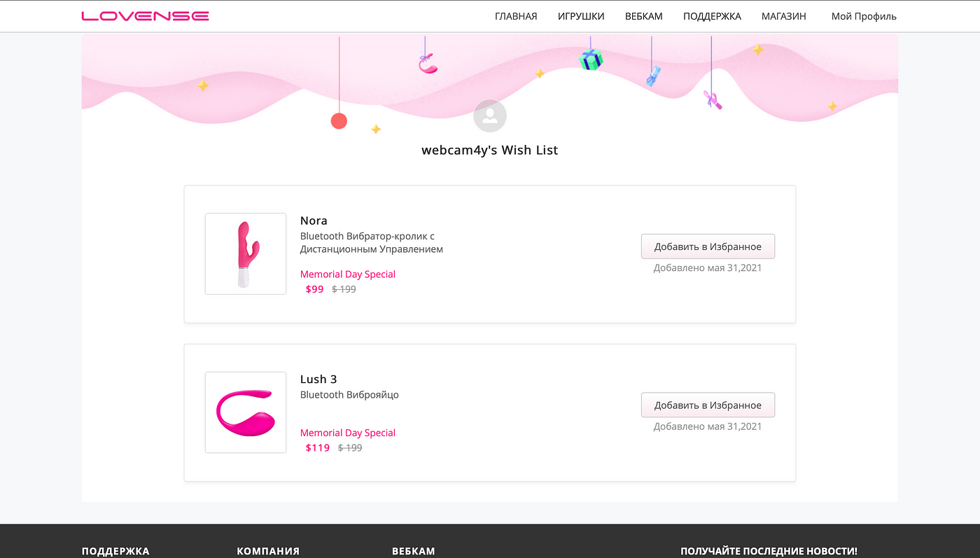This screenshot has width=980, height=558.
Task: Click the Nora description text
Action: tap(372, 242)
